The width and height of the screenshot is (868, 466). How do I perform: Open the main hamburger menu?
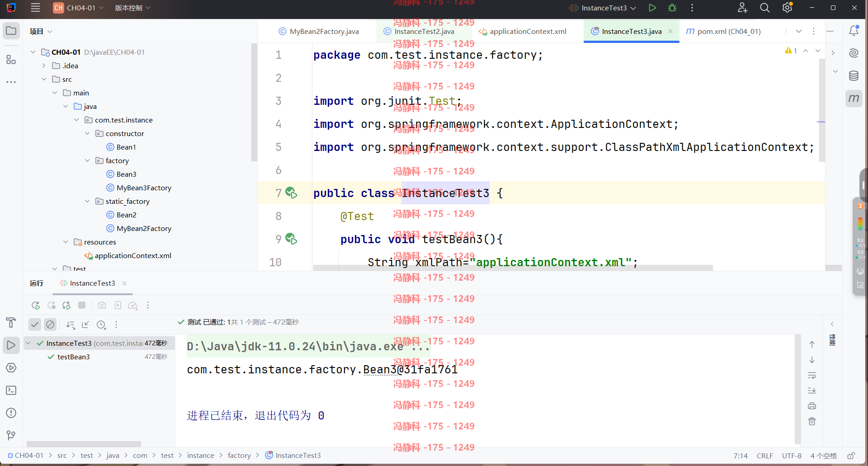35,8
